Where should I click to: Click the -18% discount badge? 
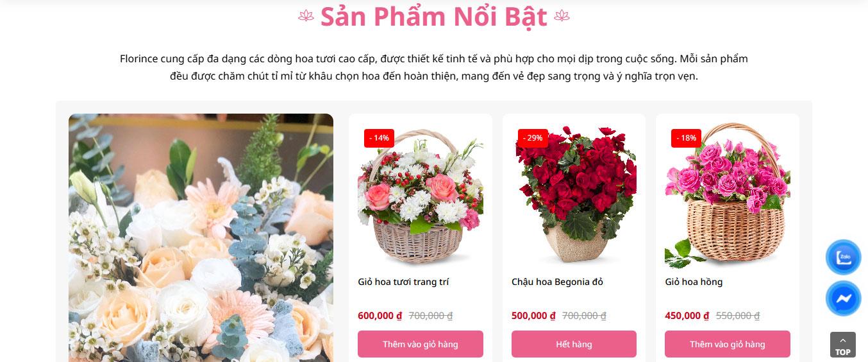[x=686, y=138]
